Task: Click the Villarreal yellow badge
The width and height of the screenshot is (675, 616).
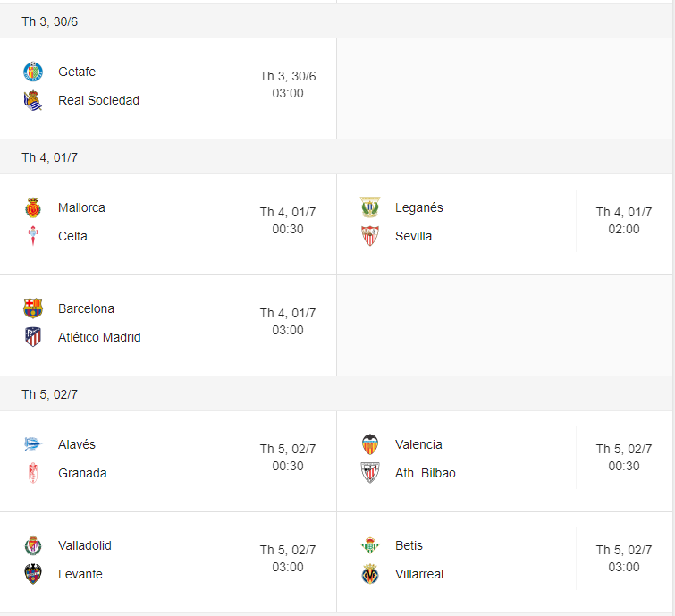Action: (x=370, y=574)
